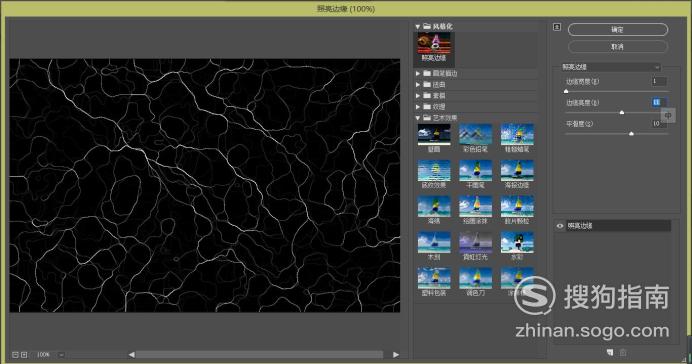Apply the 干画笔 Dry Brush filter thumbnail
Viewport: 692px width, 364px height.
pyautogui.click(x=475, y=170)
